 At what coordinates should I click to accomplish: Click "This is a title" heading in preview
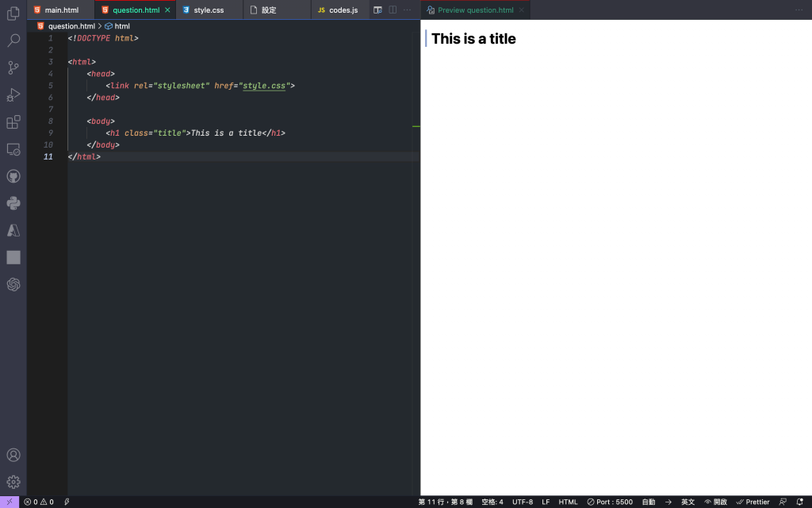pos(473,39)
